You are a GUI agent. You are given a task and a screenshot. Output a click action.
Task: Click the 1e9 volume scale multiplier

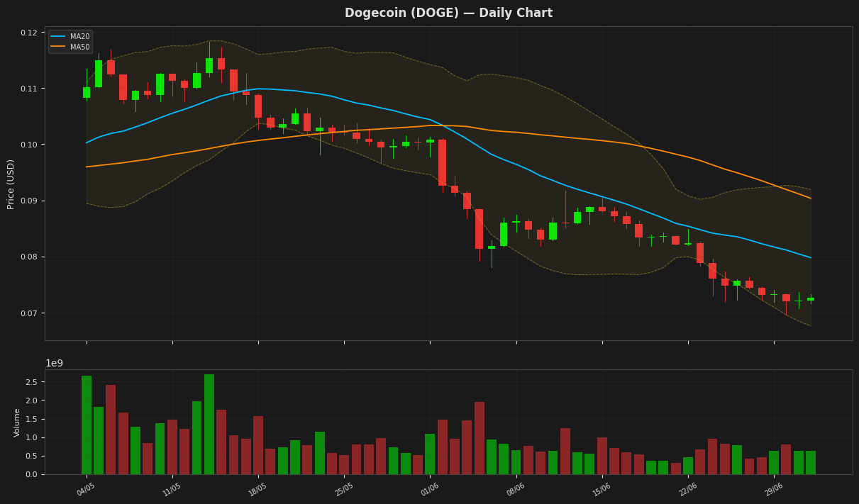pyautogui.click(x=54, y=363)
